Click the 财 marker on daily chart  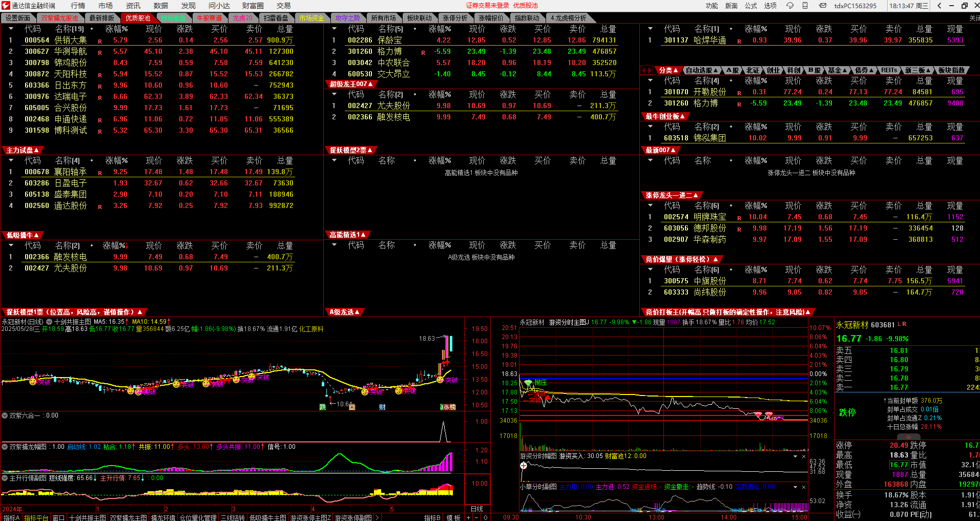382,407
